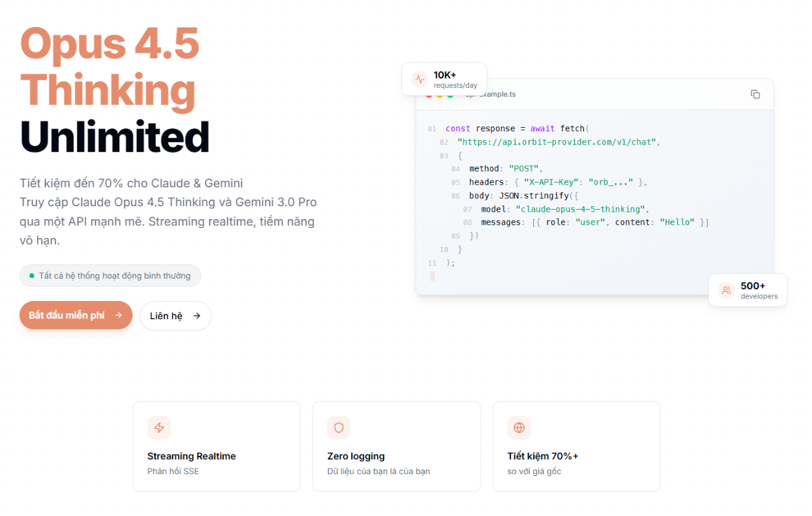
Task: Open the "Liên hệ" contact button
Action: coord(175,316)
